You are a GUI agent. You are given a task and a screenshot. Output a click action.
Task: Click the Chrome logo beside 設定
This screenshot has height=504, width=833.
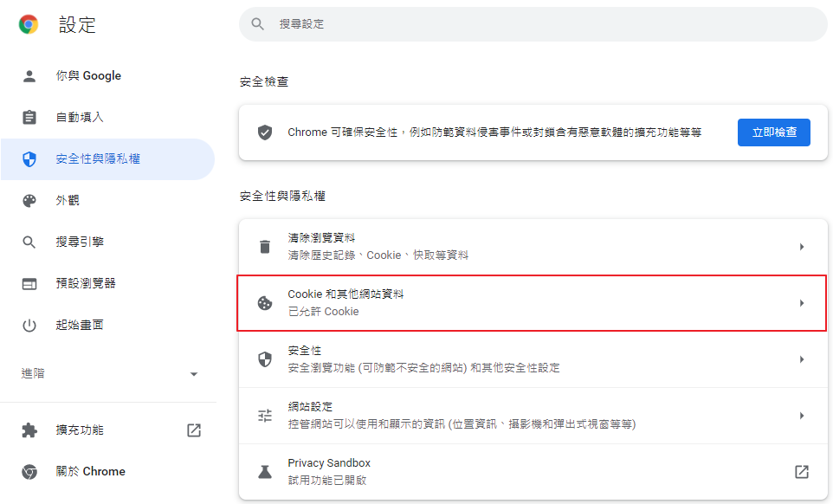(x=29, y=24)
